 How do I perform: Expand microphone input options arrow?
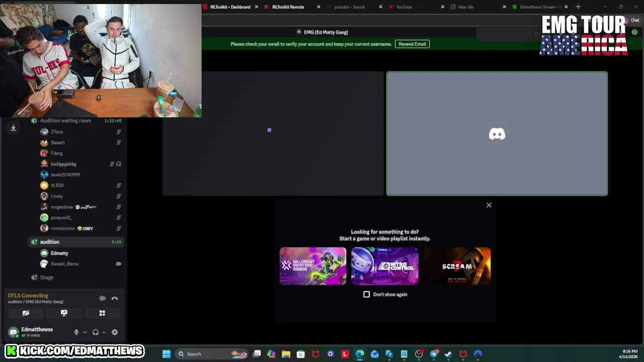coord(85,332)
